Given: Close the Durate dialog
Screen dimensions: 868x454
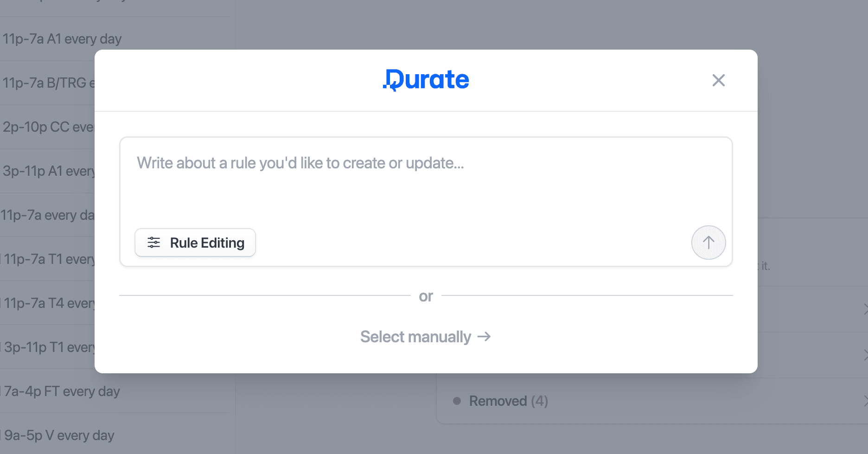Looking at the screenshot, I should [718, 80].
